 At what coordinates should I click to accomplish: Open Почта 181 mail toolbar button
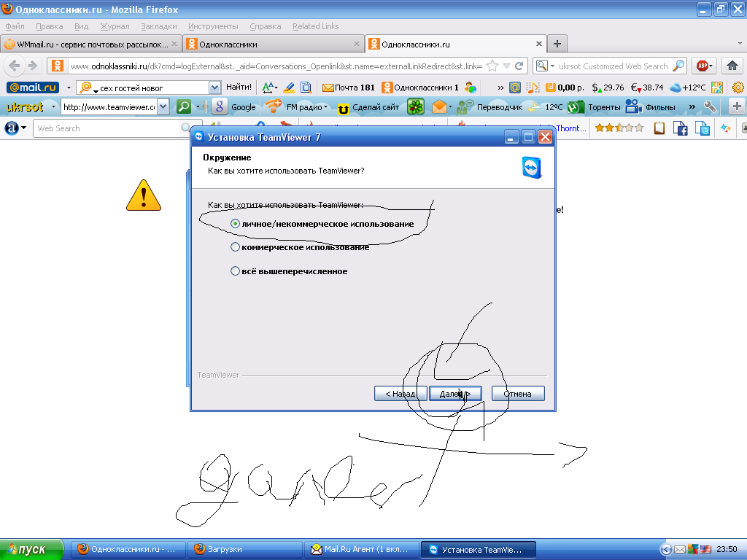pyautogui.click(x=348, y=87)
